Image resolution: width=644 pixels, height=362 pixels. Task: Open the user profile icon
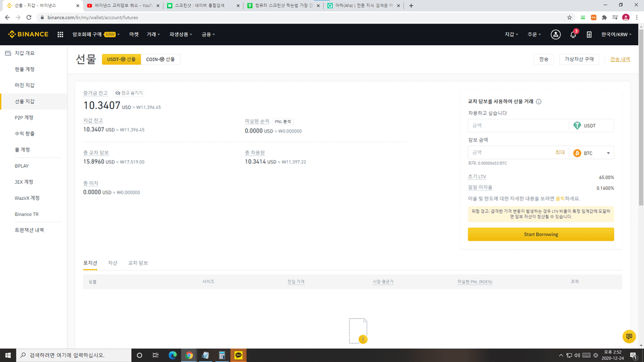[555, 35]
